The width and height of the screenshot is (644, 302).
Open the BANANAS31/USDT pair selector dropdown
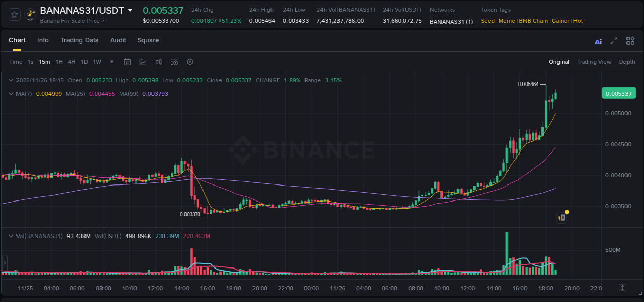[x=130, y=10]
